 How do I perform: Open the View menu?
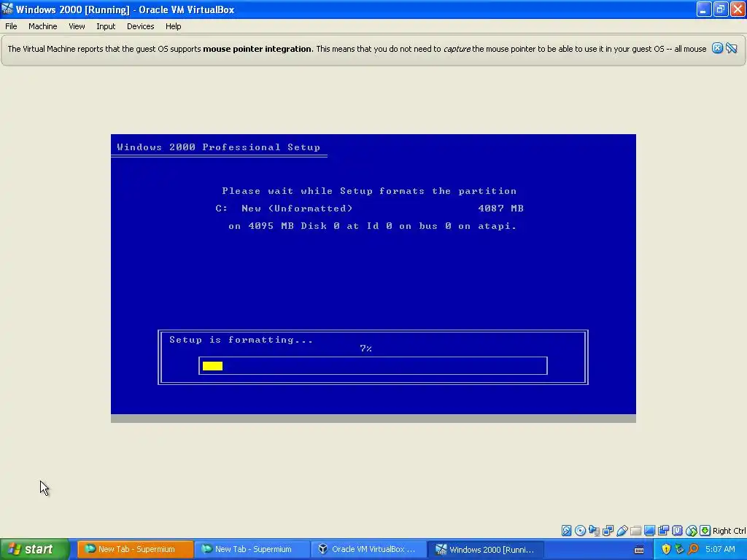coord(76,26)
